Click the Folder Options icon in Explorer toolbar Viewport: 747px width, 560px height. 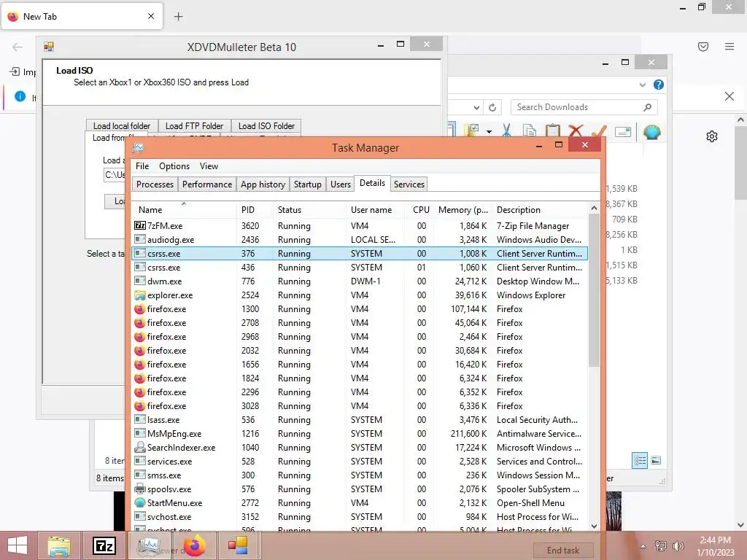473,130
